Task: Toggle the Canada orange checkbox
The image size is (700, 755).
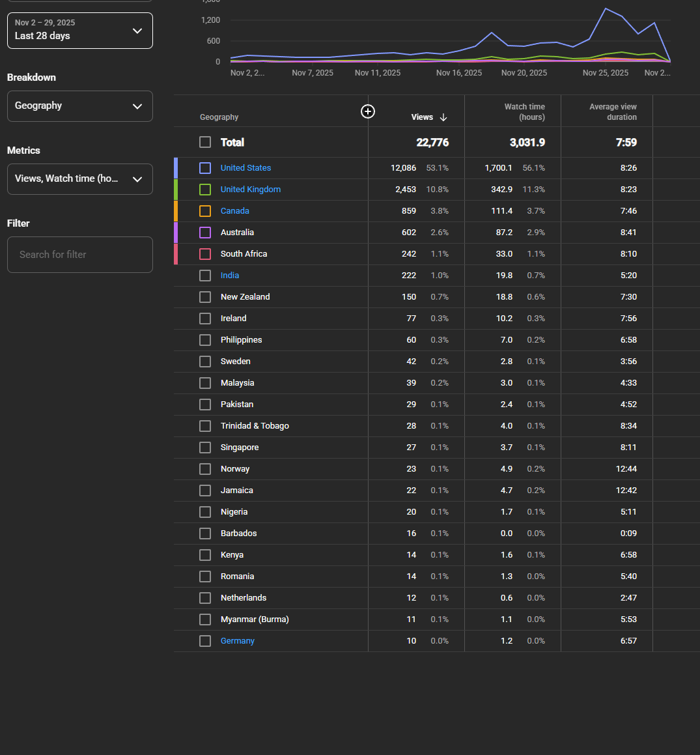Action: [x=205, y=211]
